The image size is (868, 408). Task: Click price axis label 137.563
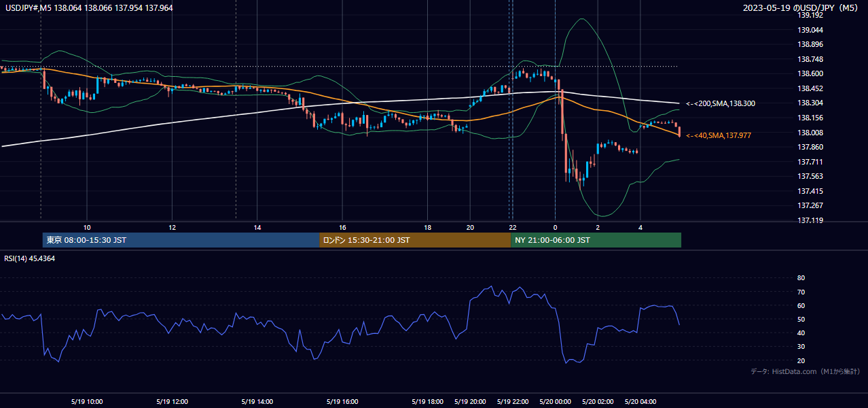coord(810,176)
